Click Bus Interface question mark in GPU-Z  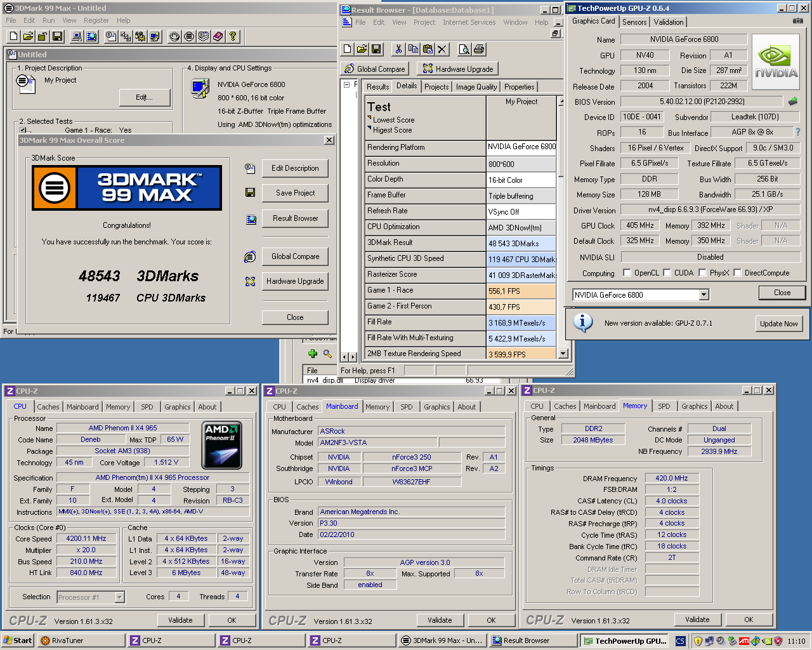click(798, 132)
